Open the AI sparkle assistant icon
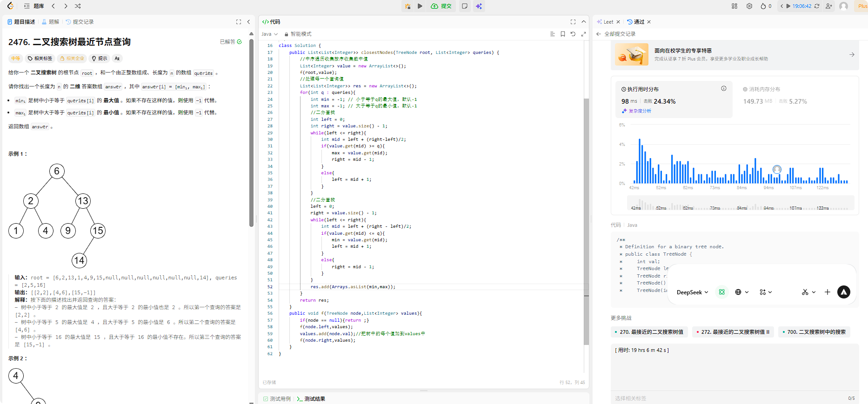 coord(479,6)
